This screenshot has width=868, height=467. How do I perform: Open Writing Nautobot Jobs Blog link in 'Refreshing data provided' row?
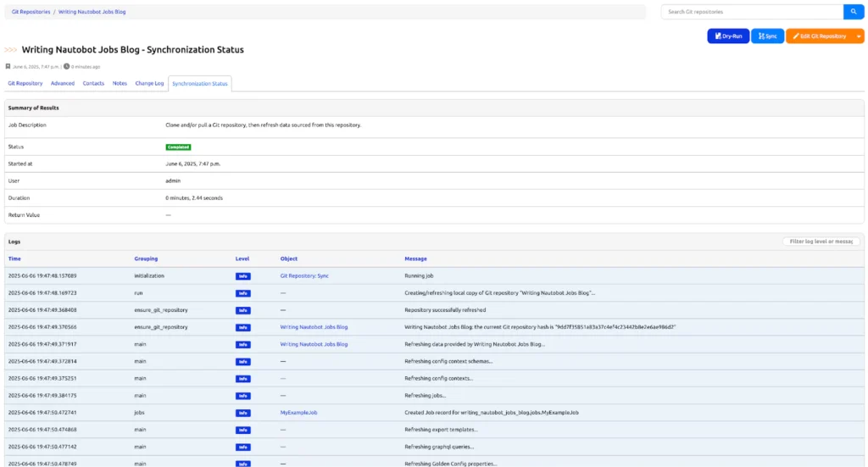[x=314, y=344]
